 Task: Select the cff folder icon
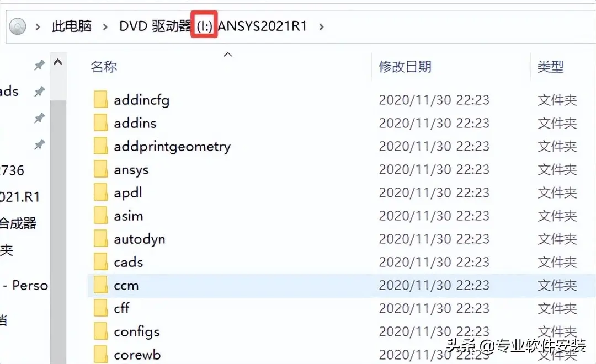click(101, 308)
